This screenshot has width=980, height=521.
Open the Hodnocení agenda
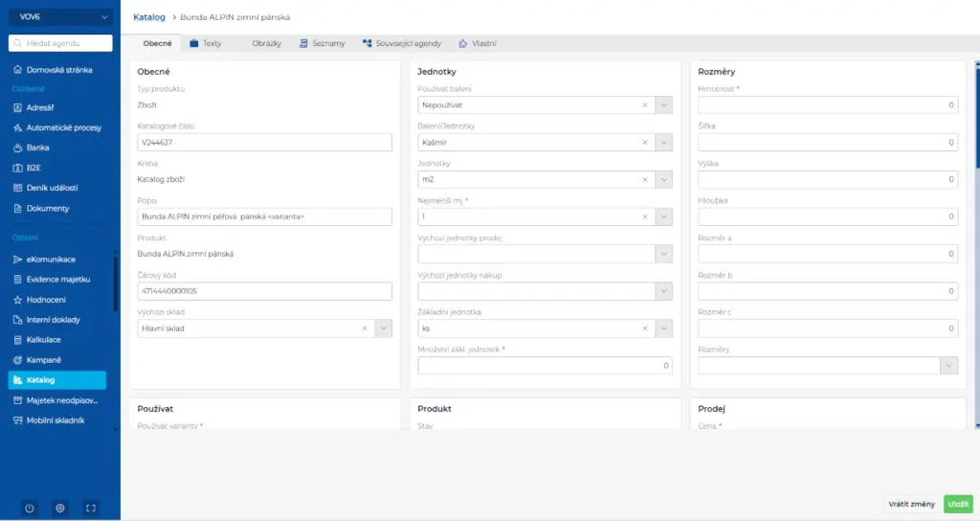pyautogui.click(x=47, y=300)
